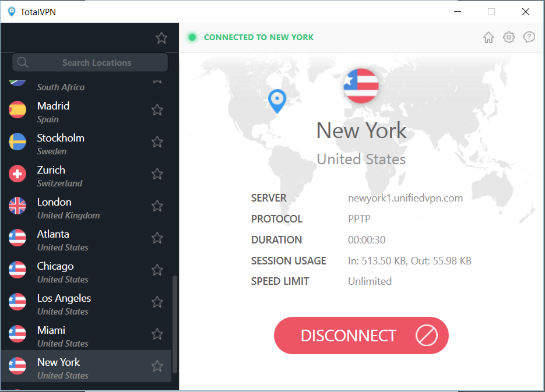Choose London from the server list
The image size is (545, 392).
86,206
